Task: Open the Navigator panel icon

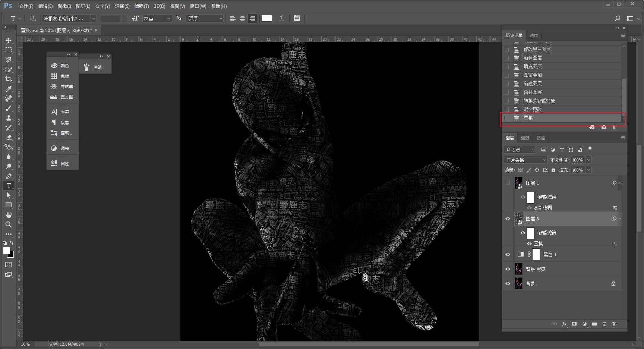Action: tap(54, 87)
